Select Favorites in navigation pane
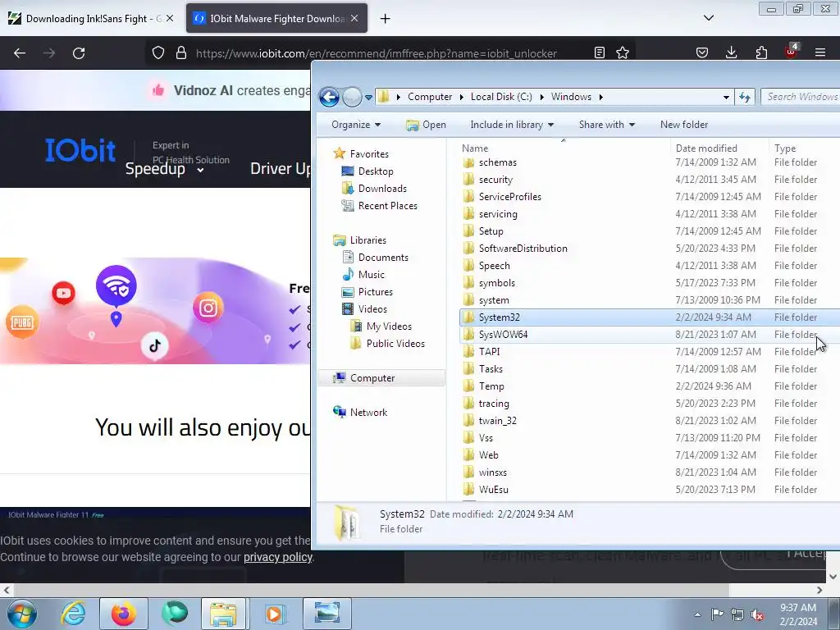The width and height of the screenshot is (840, 630). click(x=369, y=153)
